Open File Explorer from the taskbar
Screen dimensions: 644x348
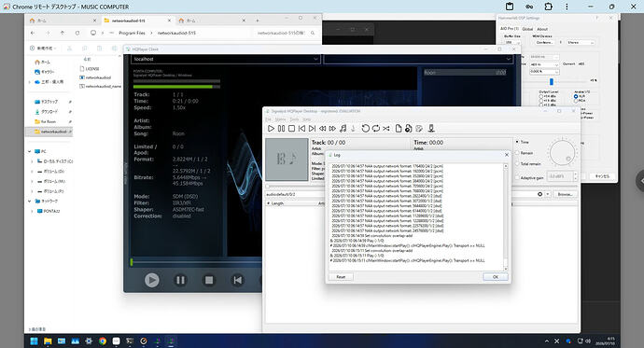[48, 341]
